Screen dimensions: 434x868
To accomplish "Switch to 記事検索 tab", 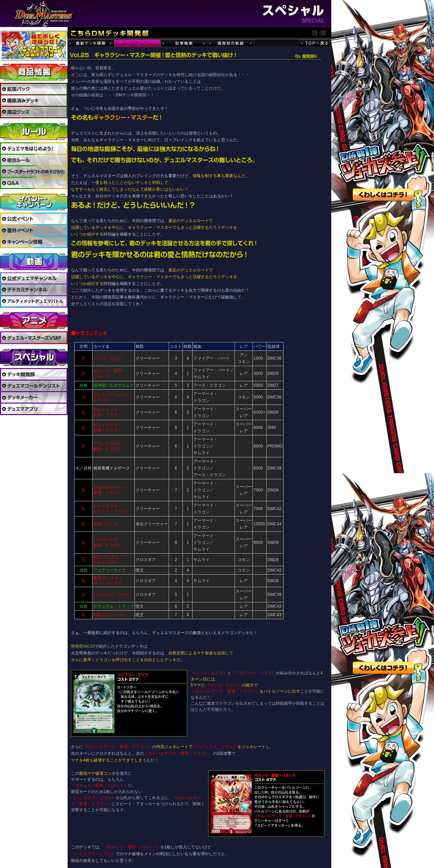I will (x=184, y=43).
